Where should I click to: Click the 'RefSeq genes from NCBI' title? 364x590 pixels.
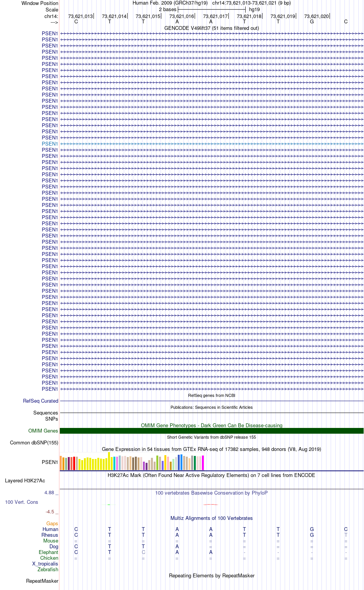click(x=212, y=395)
